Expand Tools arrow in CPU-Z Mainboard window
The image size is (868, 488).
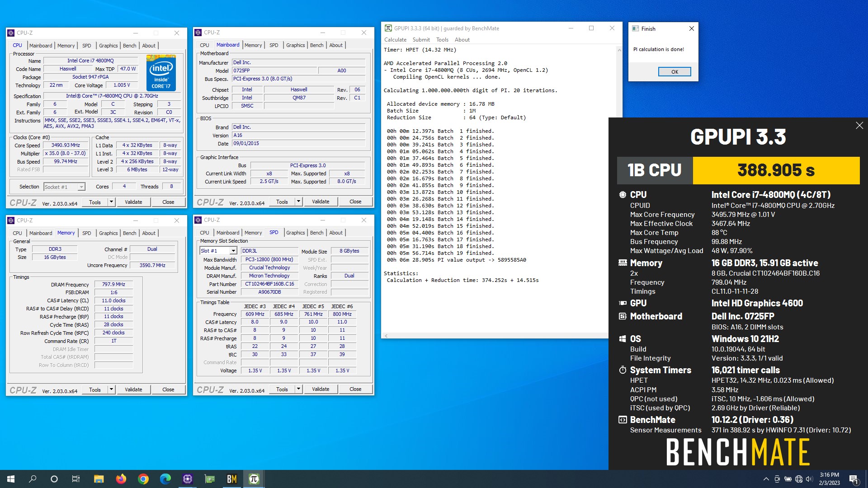(298, 202)
